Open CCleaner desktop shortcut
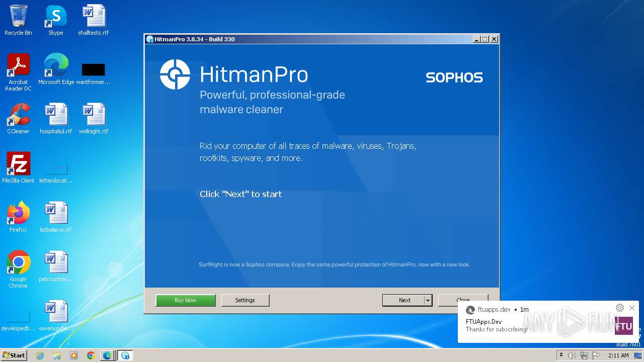 [18, 119]
